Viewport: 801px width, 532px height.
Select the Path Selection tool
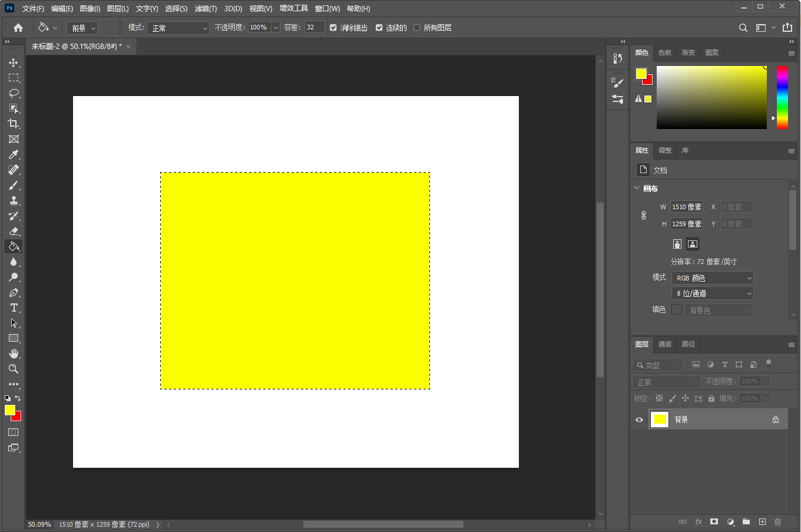(x=14, y=323)
